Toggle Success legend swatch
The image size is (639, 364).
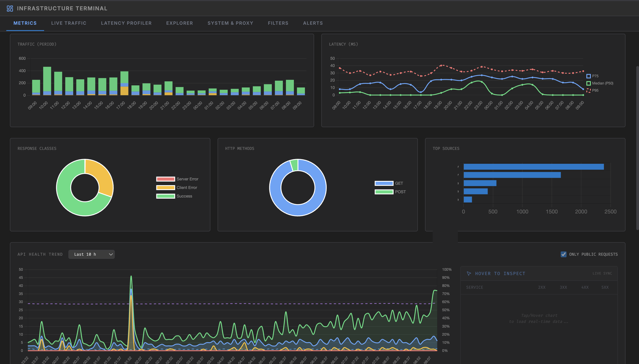[x=165, y=196]
